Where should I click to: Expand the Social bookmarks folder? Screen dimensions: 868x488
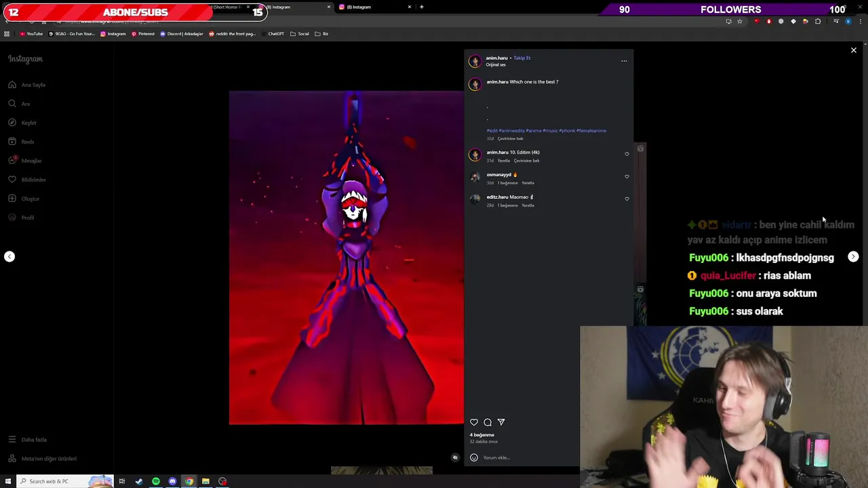[x=300, y=34]
